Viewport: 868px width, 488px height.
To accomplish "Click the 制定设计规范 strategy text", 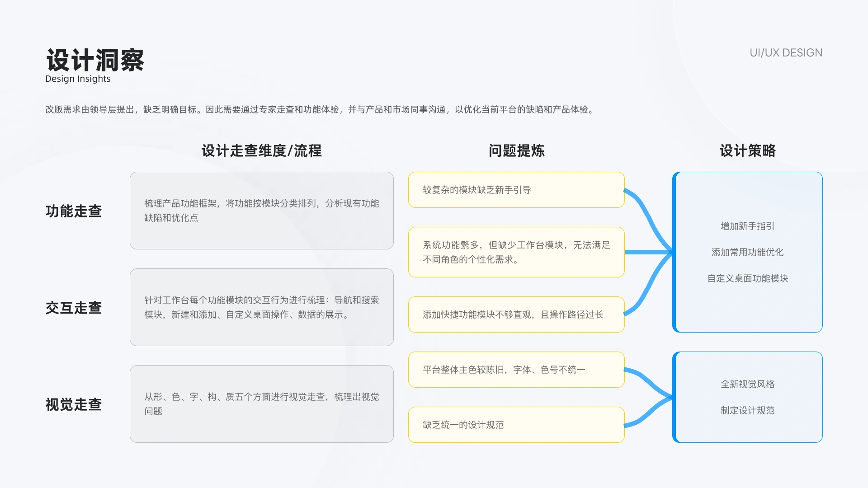I will pyautogui.click(x=748, y=410).
